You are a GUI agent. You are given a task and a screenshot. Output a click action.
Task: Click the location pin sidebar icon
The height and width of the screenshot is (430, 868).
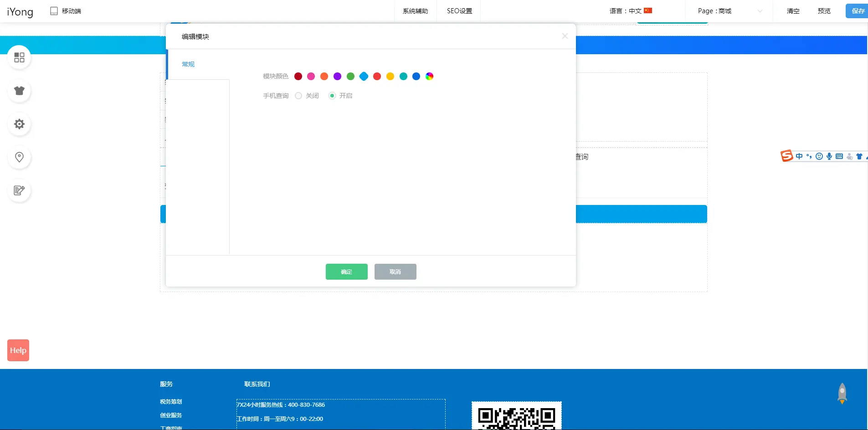(19, 157)
